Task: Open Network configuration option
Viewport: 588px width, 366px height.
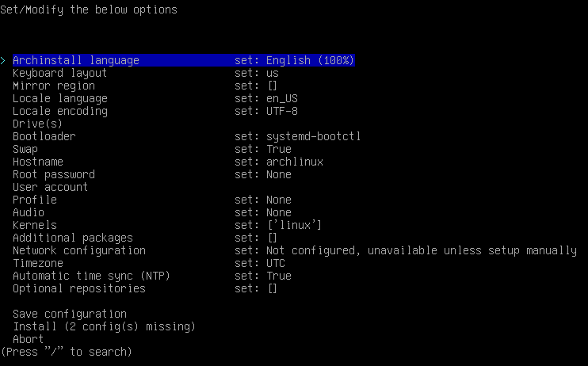Action: coord(79,250)
